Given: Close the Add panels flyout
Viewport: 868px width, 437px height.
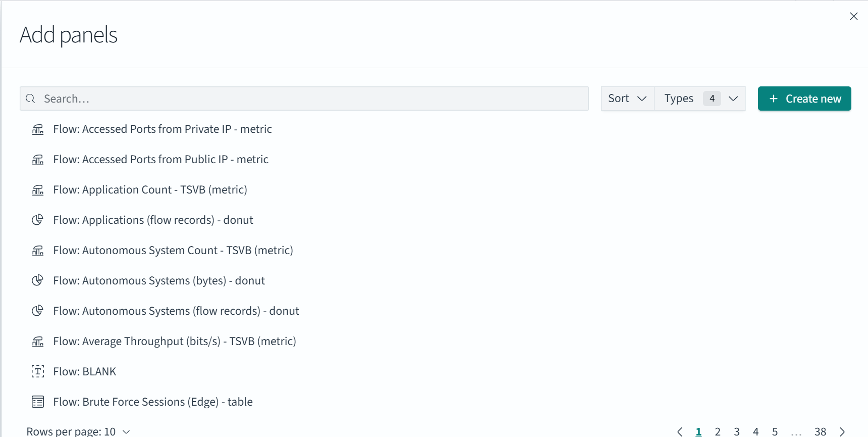Looking at the screenshot, I should (853, 16).
